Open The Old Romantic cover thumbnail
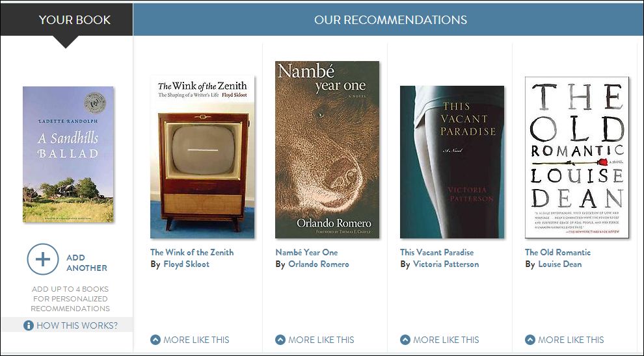Image resolution: width=644 pixels, height=356 pixels. coord(577,157)
